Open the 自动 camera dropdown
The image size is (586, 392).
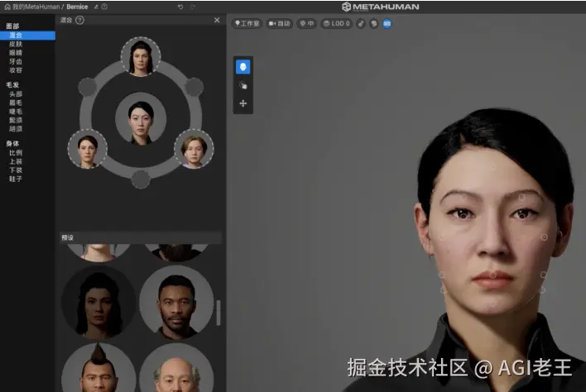click(279, 23)
